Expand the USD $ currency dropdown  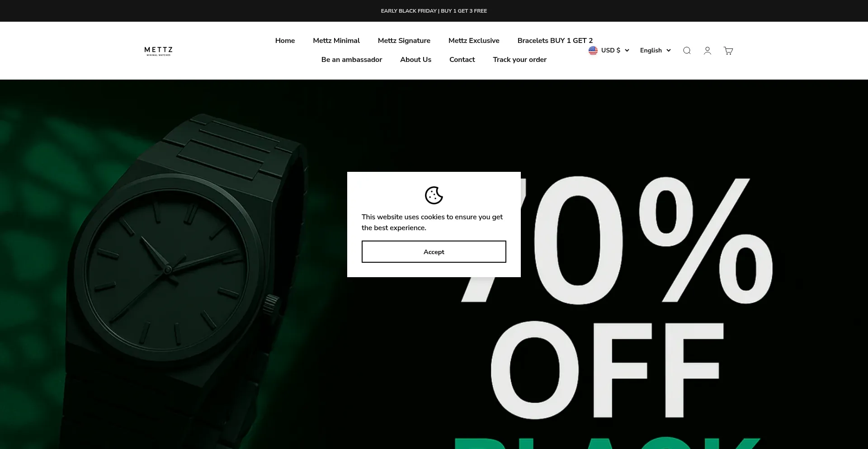click(x=609, y=50)
